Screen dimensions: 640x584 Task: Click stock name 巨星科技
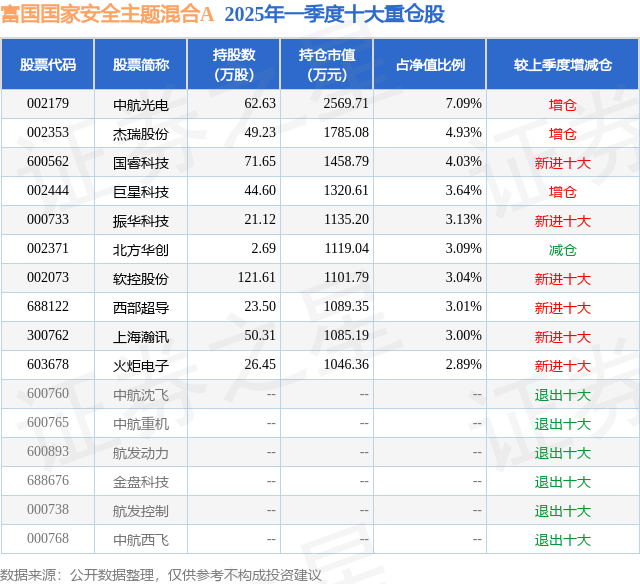[141, 191]
